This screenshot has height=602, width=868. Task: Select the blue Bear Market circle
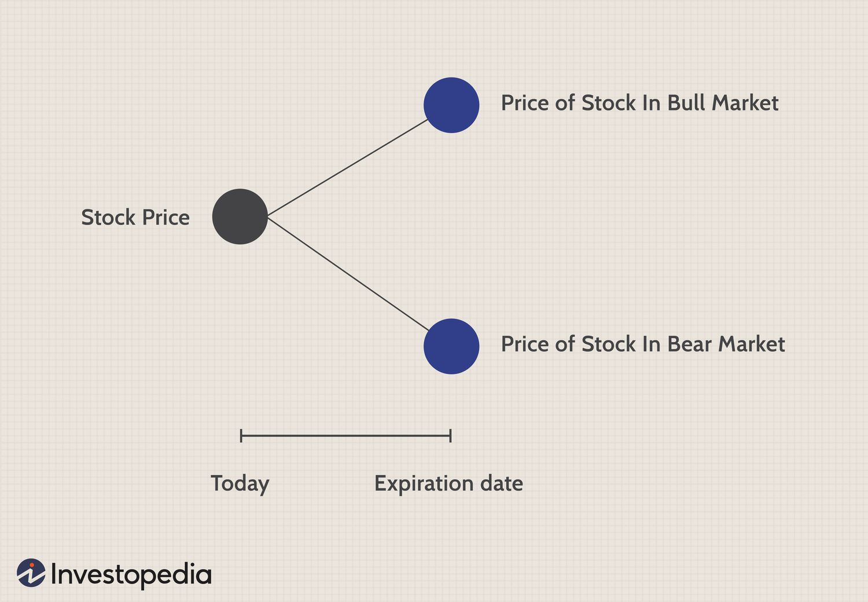451,346
